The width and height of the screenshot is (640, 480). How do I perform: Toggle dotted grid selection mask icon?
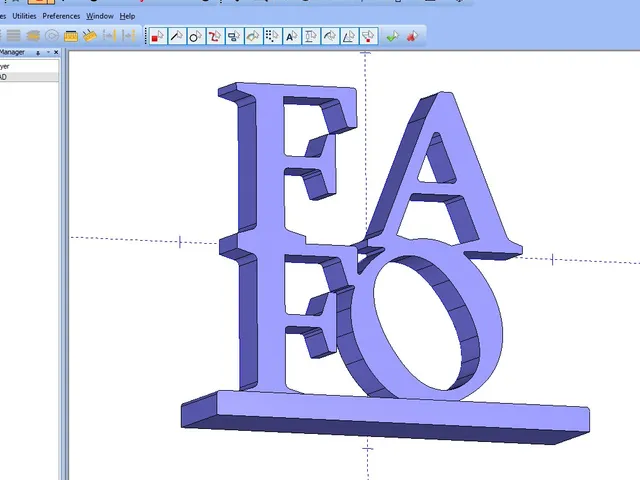coord(272,36)
